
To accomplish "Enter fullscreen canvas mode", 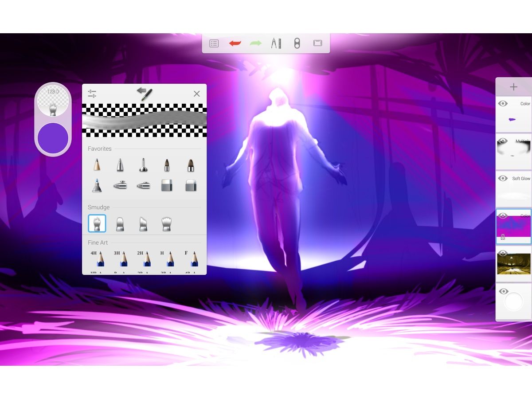I will click(x=317, y=43).
